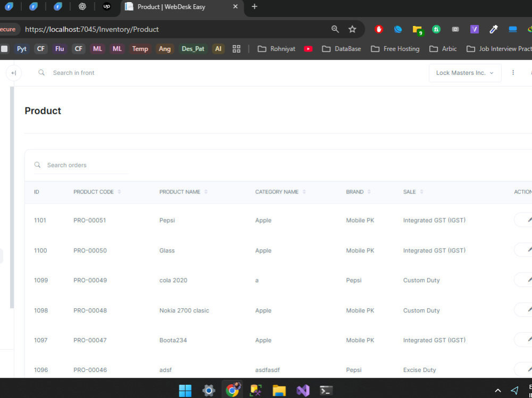Focus the Search in front field

[x=73, y=73]
